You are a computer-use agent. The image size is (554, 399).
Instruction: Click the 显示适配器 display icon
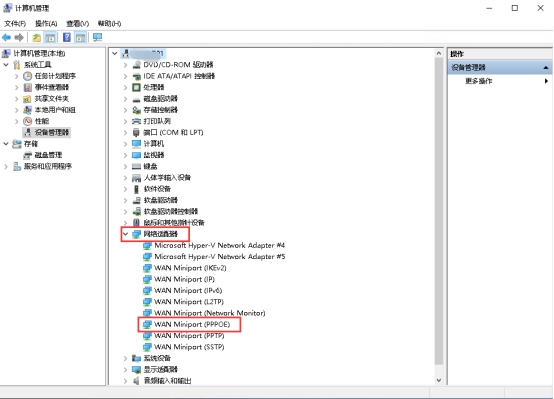click(x=136, y=370)
